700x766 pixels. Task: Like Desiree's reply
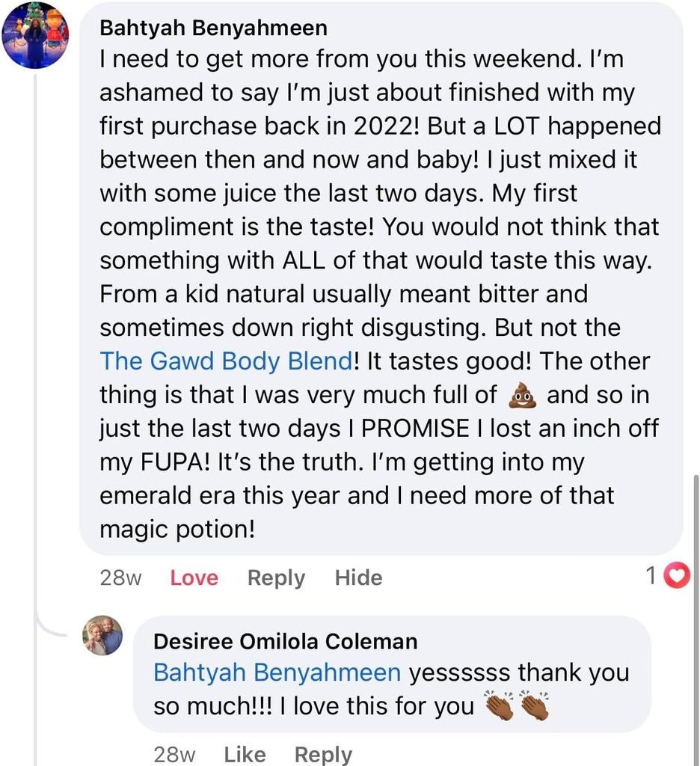245,754
